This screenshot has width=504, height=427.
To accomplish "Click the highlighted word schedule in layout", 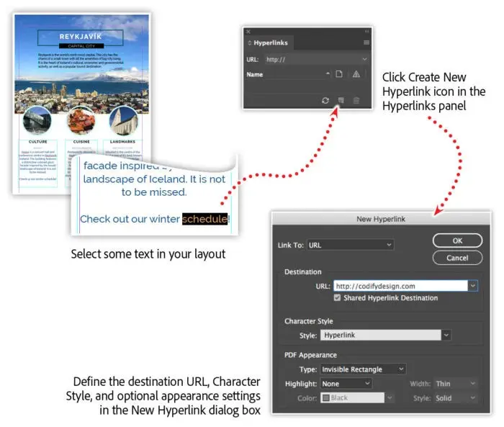I will click(x=204, y=219).
